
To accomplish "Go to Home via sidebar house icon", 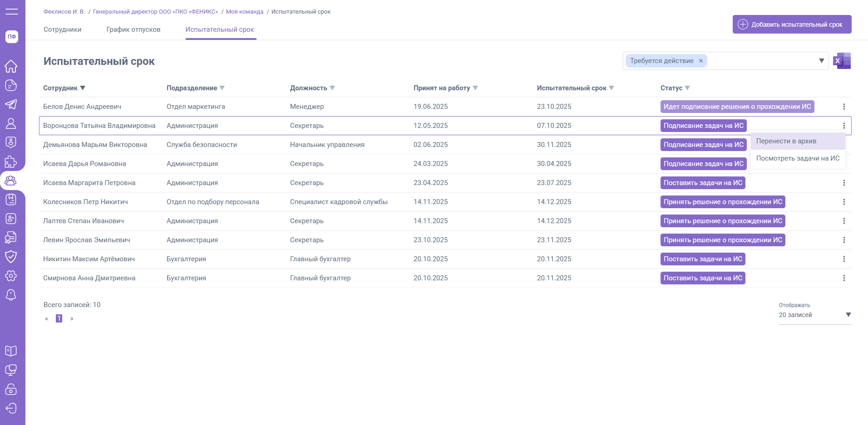I will coord(11,66).
